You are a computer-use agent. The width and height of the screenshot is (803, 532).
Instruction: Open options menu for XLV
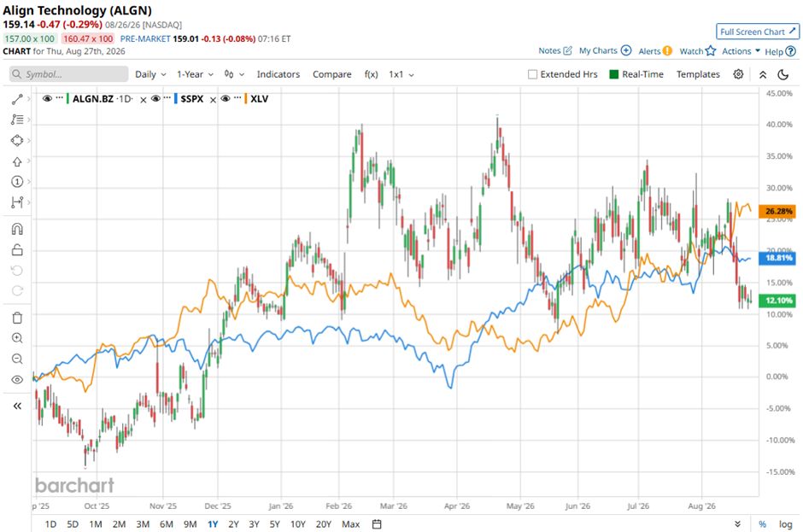[x=237, y=98]
